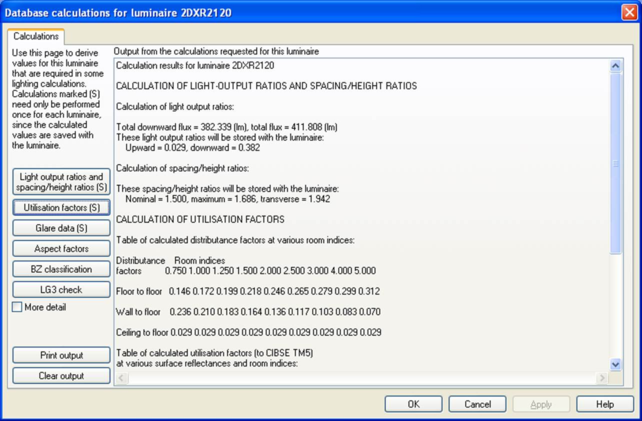Print output of the calculations

[x=61, y=355]
